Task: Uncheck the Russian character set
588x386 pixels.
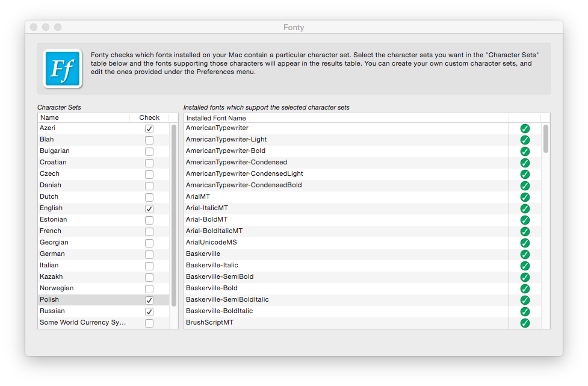Action: (149, 312)
